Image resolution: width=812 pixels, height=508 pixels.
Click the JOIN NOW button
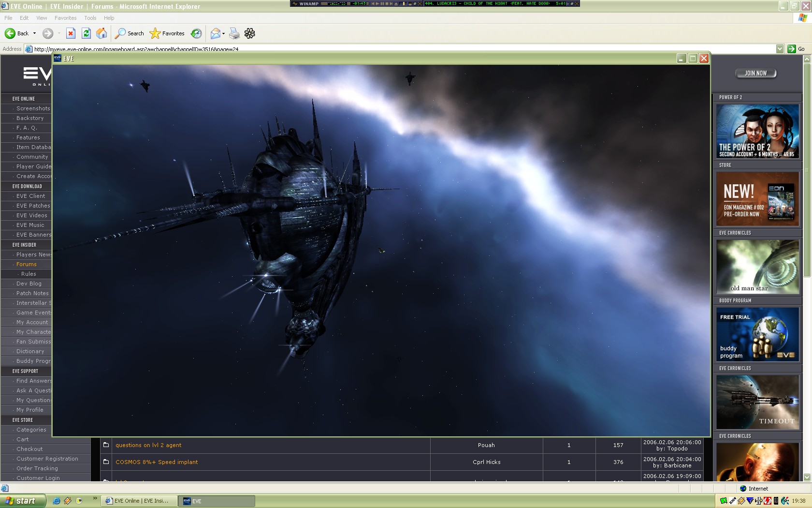pyautogui.click(x=755, y=73)
